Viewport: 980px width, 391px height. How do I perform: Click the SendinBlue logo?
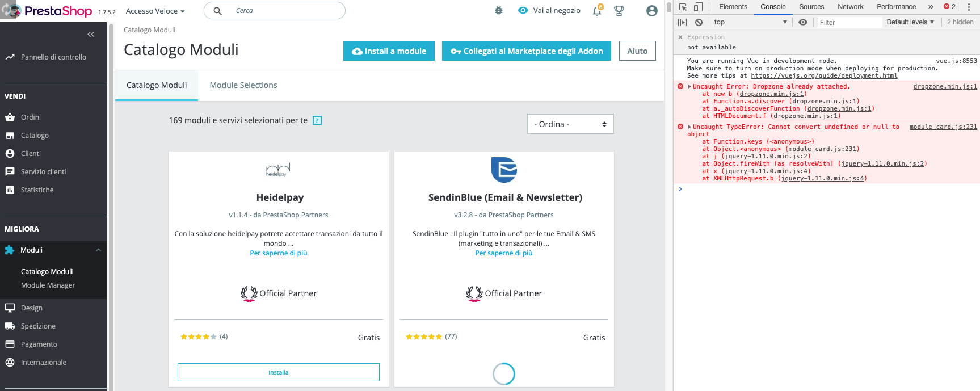point(504,170)
